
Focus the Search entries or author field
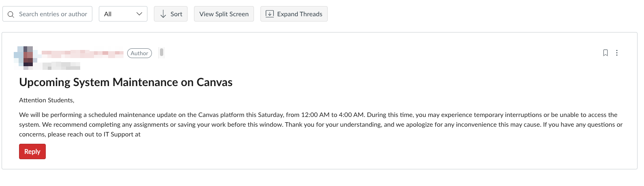53,14
